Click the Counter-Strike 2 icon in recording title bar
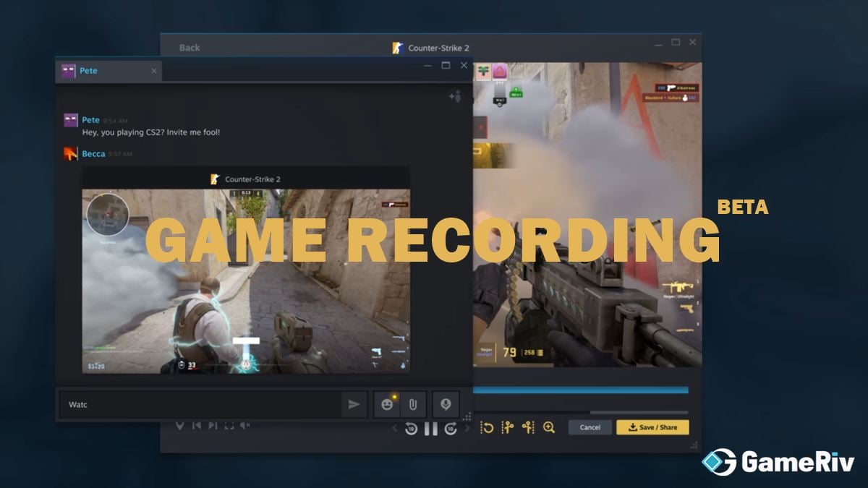The image size is (868, 488). 396,48
